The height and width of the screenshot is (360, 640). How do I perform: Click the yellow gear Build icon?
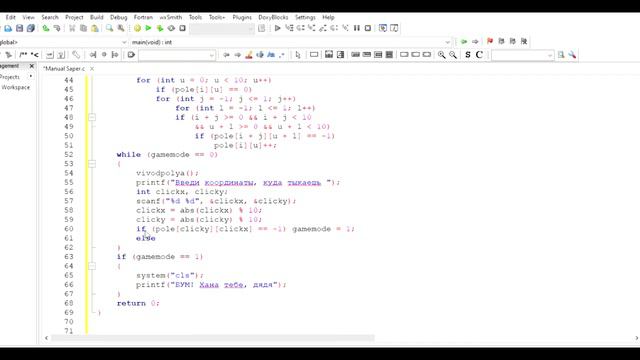(x=137, y=28)
